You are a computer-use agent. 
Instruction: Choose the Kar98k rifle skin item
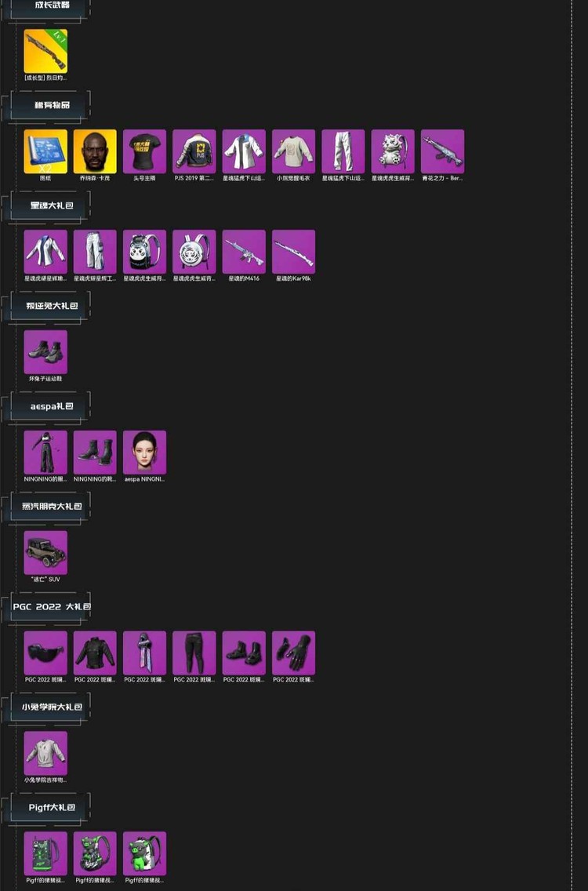click(x=294, y=252)
